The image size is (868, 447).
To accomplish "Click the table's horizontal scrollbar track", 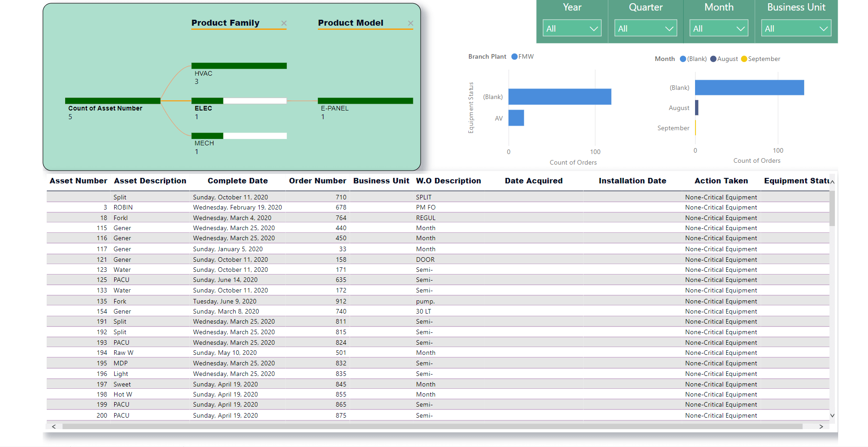I will (432, 426).
